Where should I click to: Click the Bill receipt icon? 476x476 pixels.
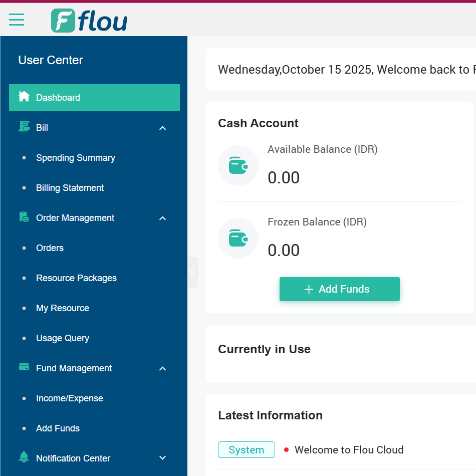(24, 127)
